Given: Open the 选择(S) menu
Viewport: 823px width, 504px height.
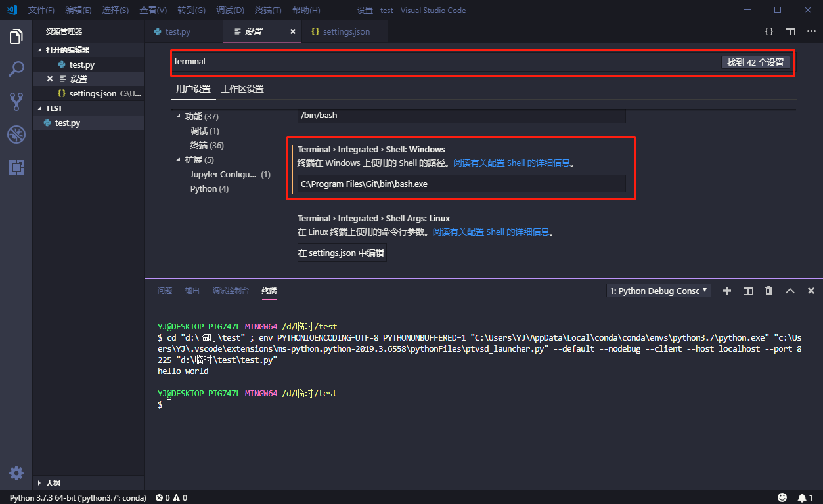Looking at the screenshot, I should pyautogui.click(x=116, y=10).
